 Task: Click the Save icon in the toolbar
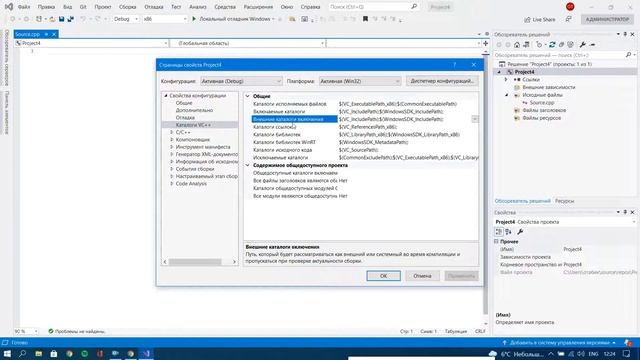(x=62, y=19)
